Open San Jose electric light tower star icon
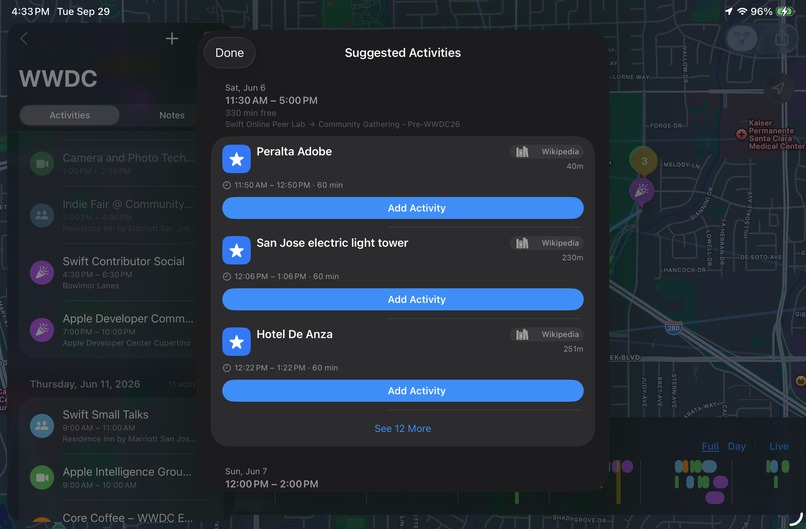The width and height of the screenshot is (806, 529). tap(236, 250)
